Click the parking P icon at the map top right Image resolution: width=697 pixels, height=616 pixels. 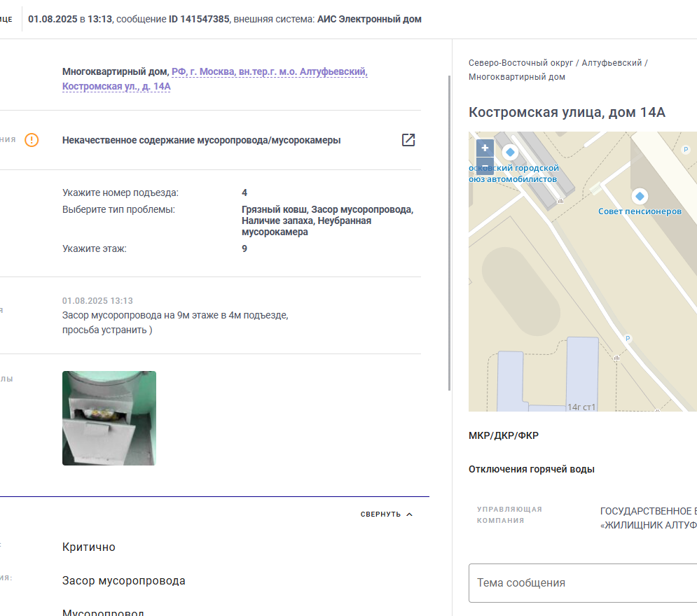tap(686, 150)
